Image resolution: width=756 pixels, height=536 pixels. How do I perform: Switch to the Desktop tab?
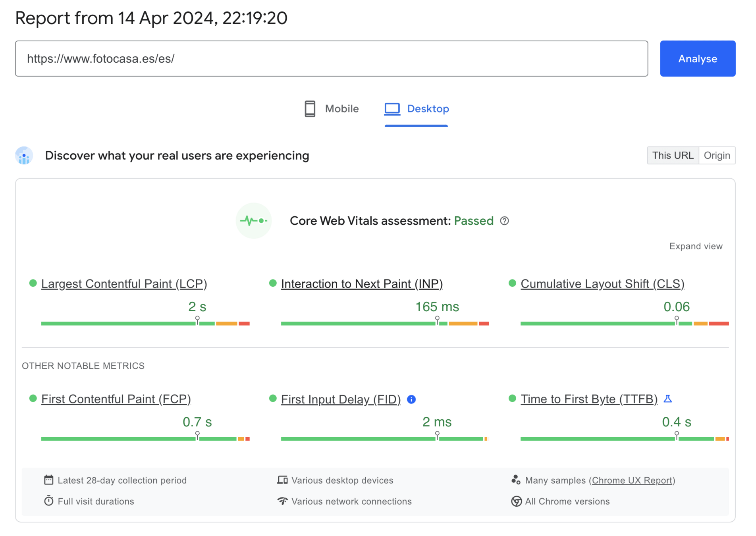click(417, 109)
